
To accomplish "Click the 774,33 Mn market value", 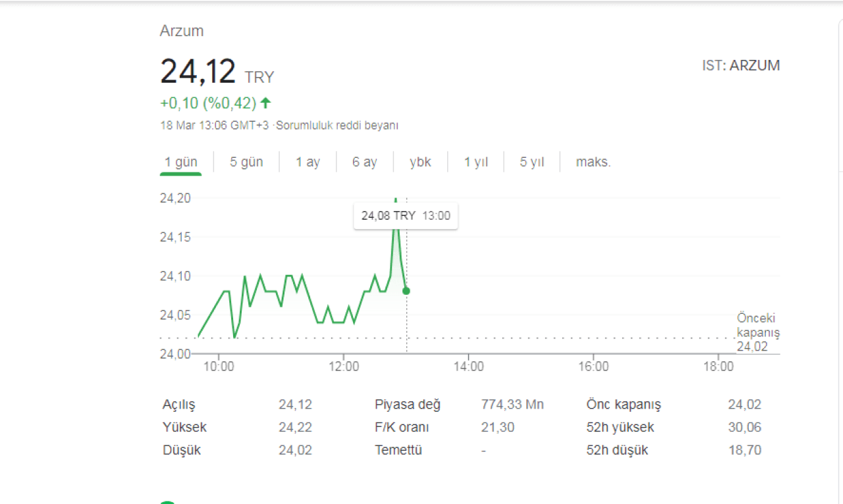I will point(512,405).
